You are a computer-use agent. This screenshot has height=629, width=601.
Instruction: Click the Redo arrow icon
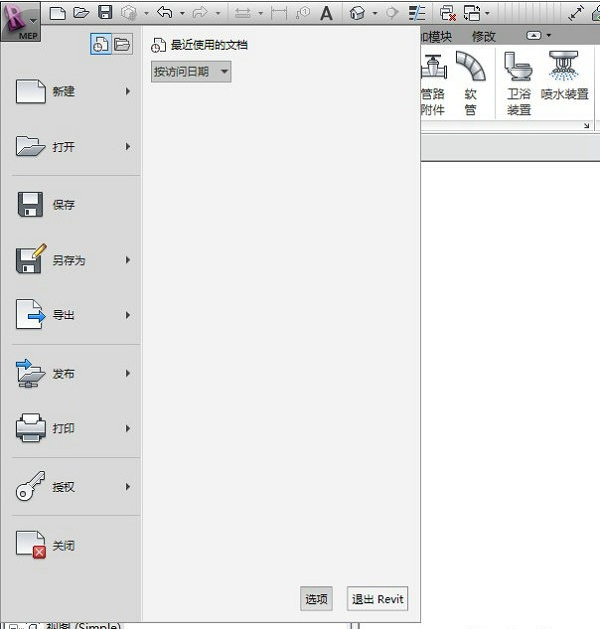pos(200,13)
